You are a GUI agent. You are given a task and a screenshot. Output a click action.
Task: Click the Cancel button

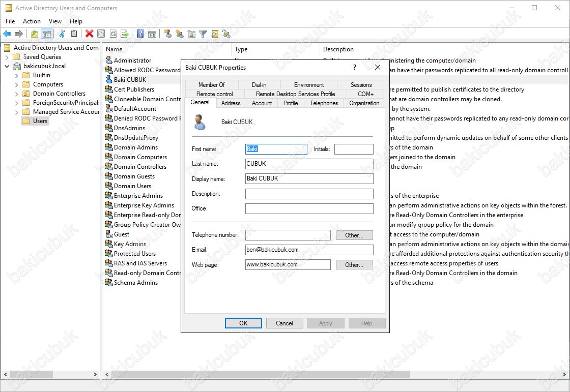coord(284,323)
